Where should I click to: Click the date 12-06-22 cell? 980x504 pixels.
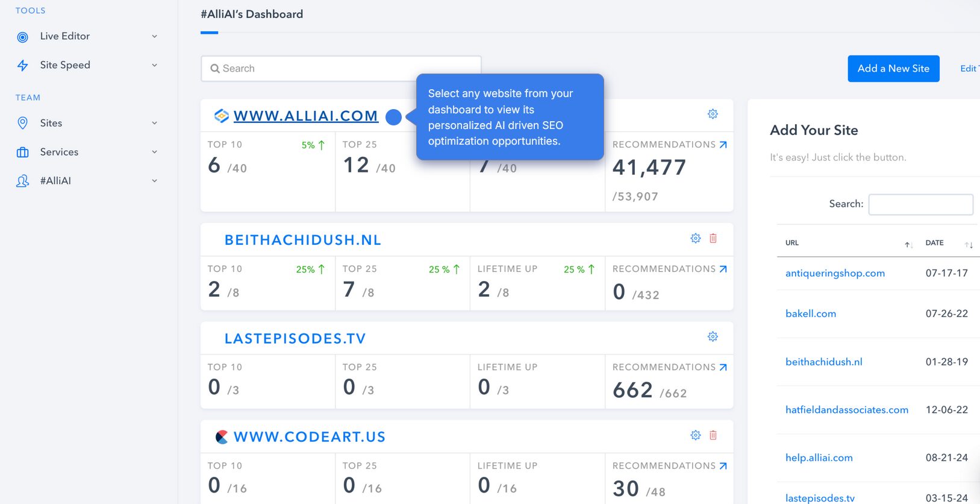click(947, 410)
